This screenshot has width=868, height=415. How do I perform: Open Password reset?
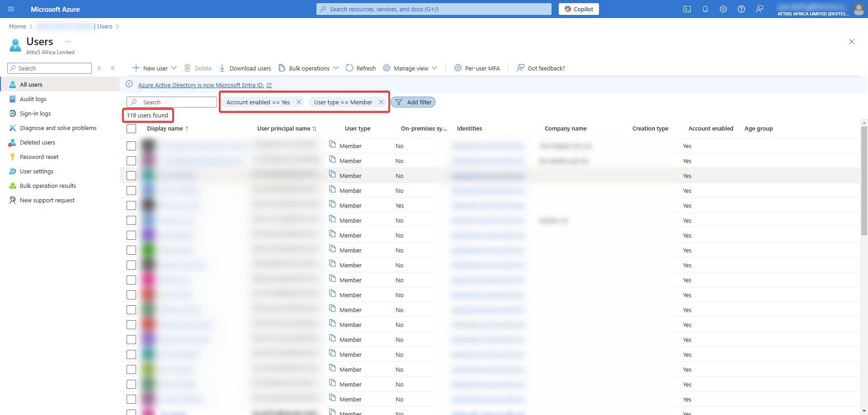[39, 157]
